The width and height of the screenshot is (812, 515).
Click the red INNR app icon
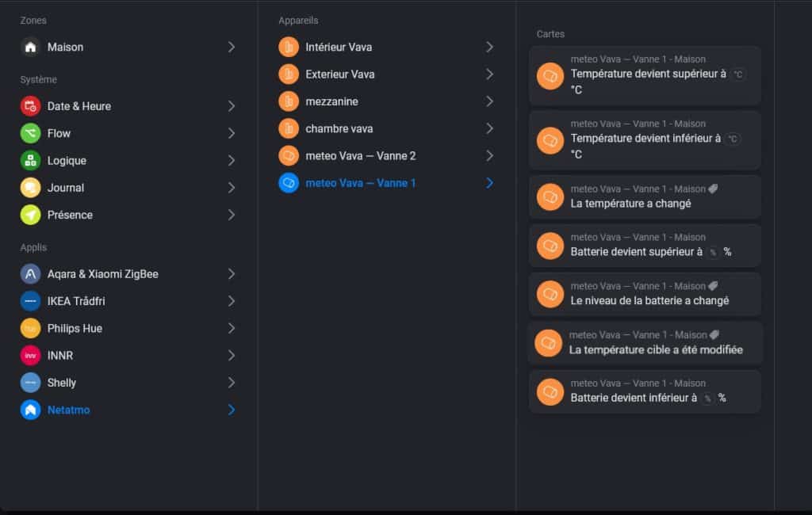click(x=31, y=356)
